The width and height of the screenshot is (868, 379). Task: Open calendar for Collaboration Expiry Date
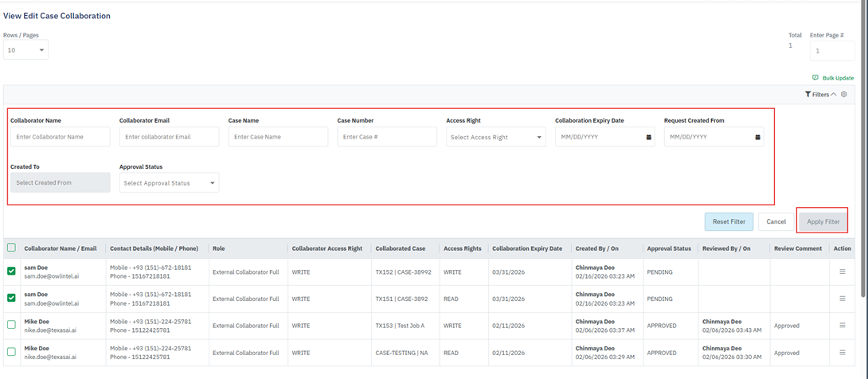pos(648,137)
